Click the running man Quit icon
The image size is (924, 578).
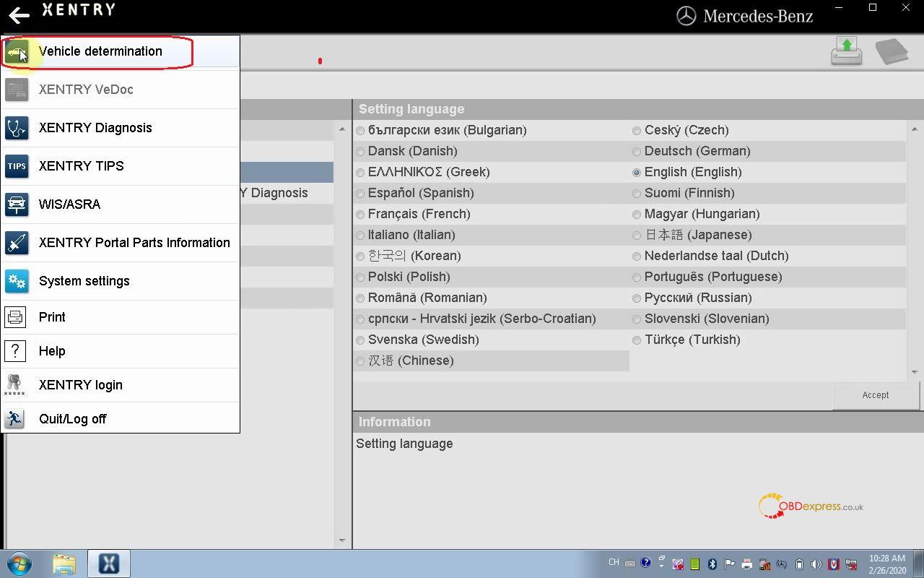(x=15, y=419)
